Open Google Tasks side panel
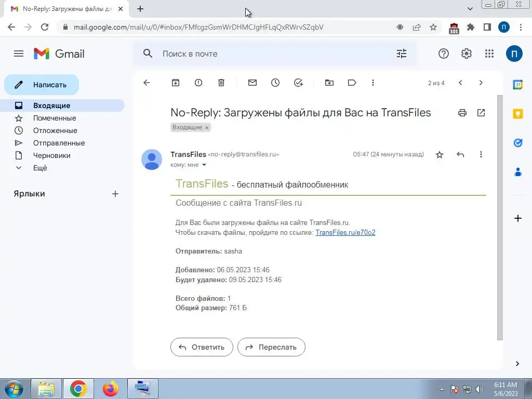This screenshot has height=399, width=532. pyautogui.click(x=518, y=143)
